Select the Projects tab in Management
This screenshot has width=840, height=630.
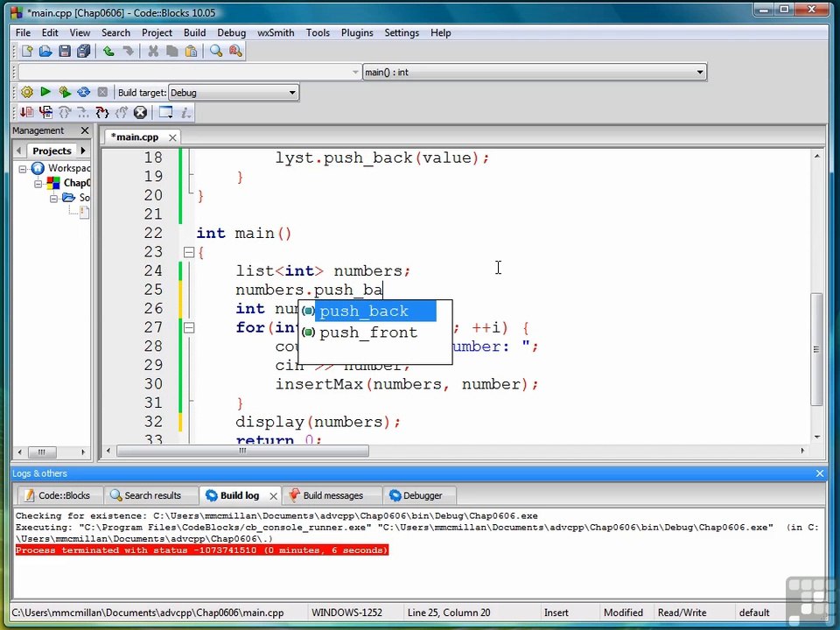tap(52, 150)
